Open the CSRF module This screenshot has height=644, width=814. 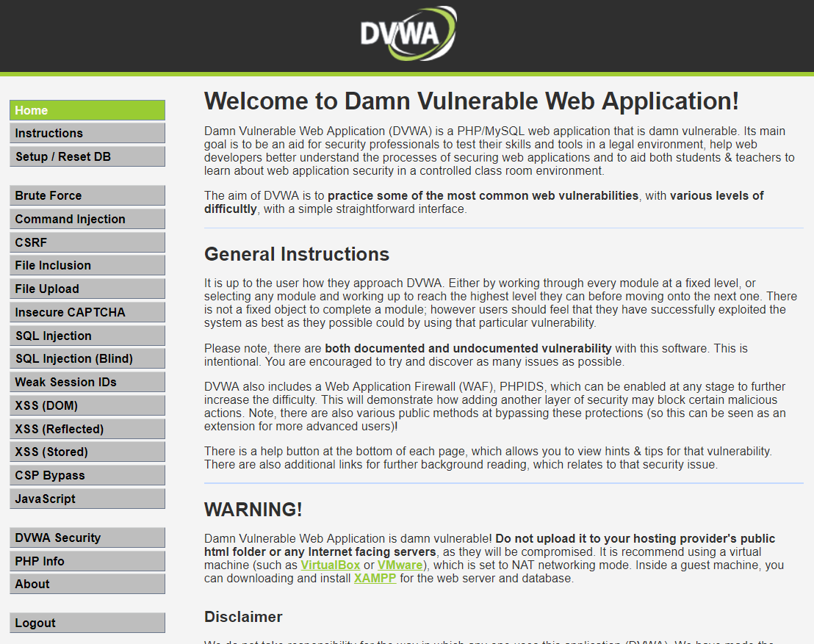(x=87, y=242)
